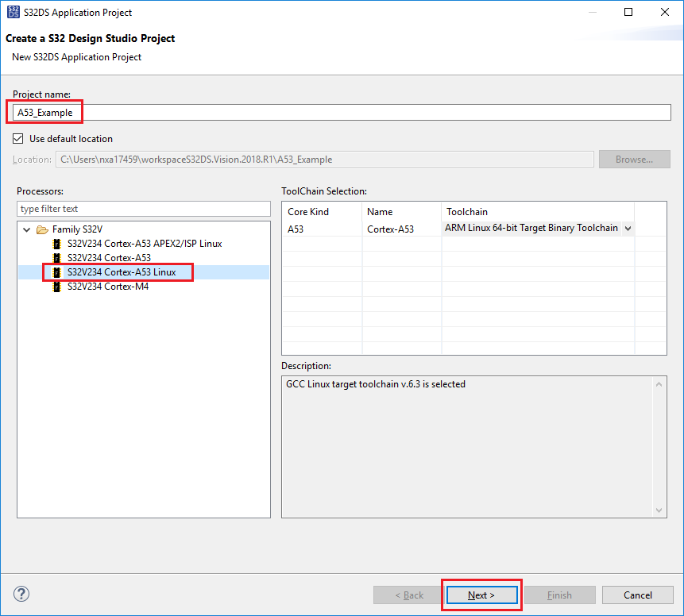The height and width of the screenshot is (616, 684).
Task: Click the Family S32V label
Action: click(77, 229)
